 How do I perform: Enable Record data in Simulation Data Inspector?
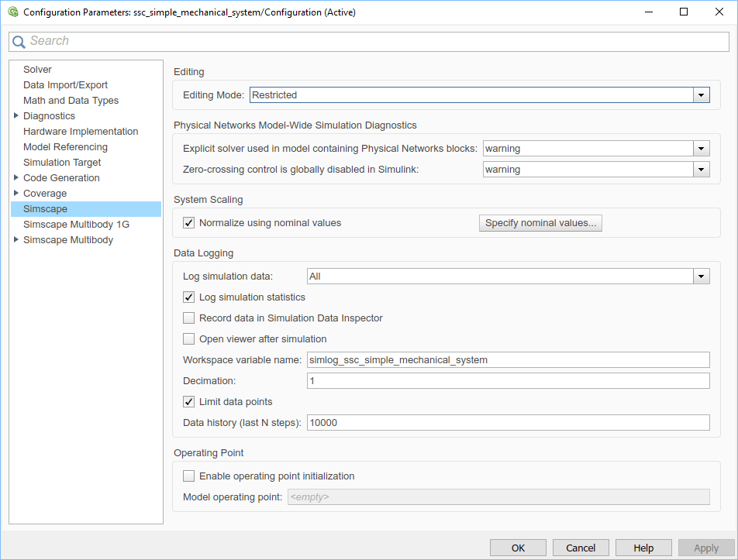188,318
